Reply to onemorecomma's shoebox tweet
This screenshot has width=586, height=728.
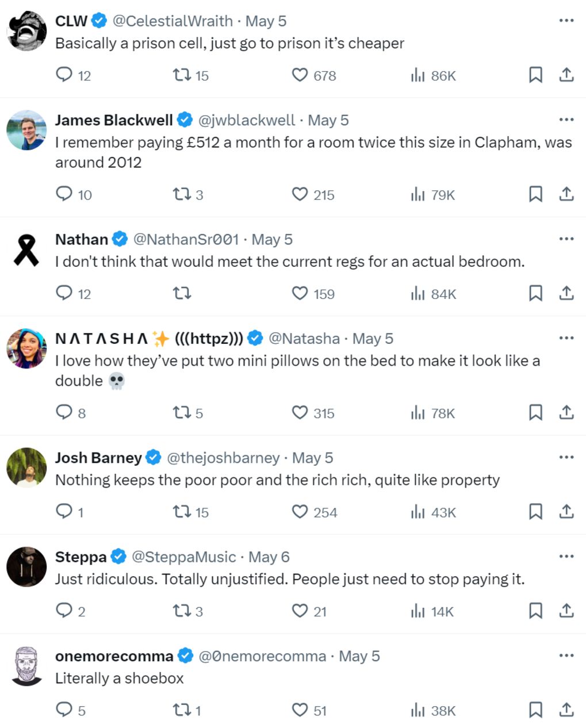[64, 710]
